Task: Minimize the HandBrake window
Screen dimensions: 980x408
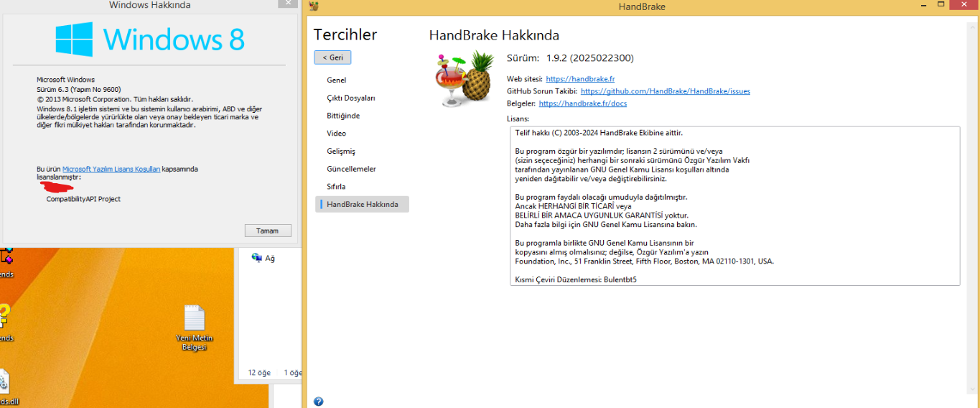Action: click(923, 6)
